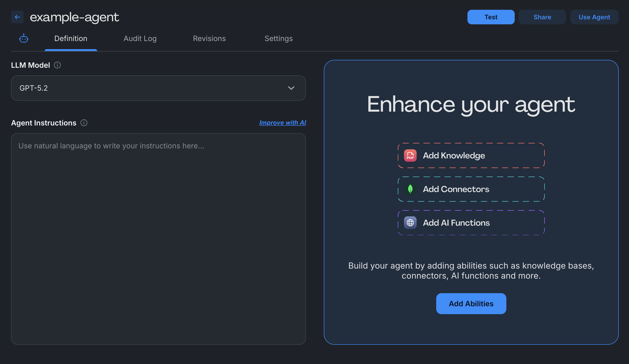Click the Test button

(x=490, y=17)
